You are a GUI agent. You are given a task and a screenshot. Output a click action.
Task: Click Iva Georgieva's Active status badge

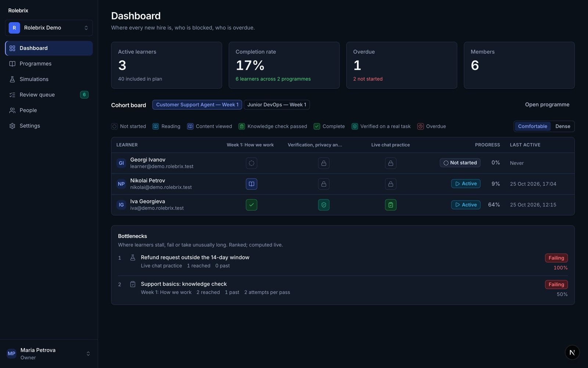[x=466, y=205]
